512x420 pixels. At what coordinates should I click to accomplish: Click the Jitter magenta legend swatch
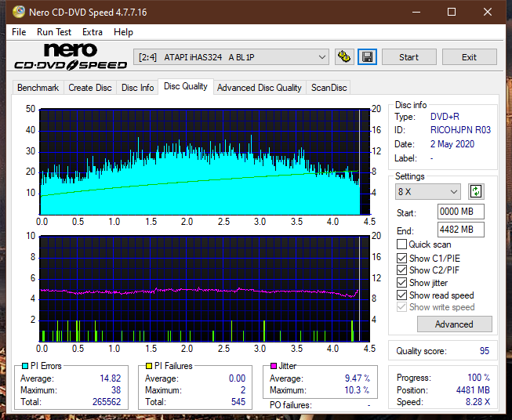[274, 366]
